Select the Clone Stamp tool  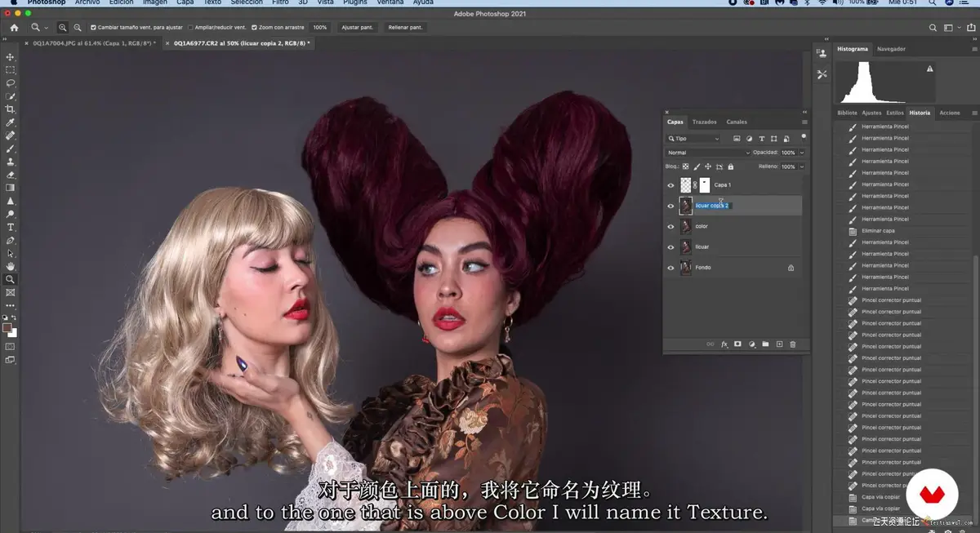[11, 161]
